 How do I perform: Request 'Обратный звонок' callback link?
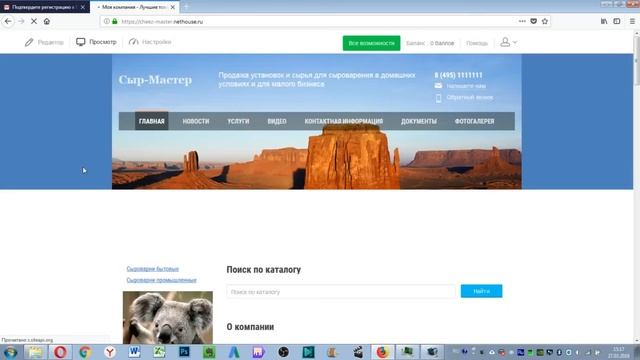470,97
